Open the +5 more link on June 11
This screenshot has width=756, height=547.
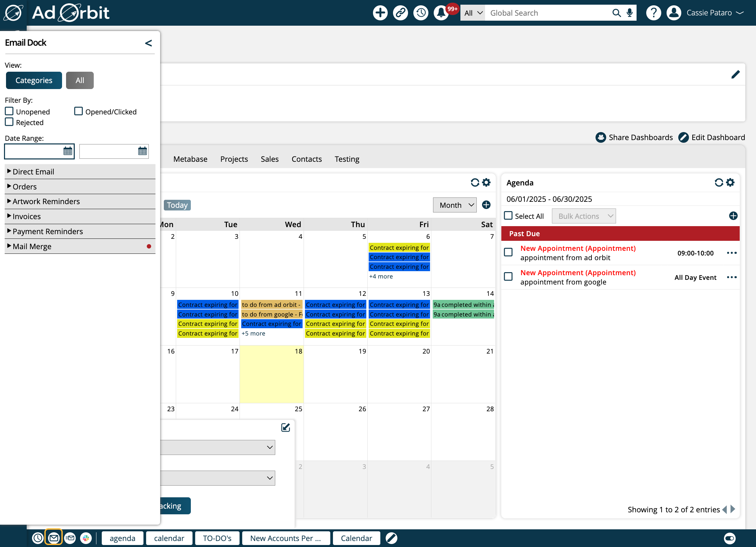pos(253,333)
